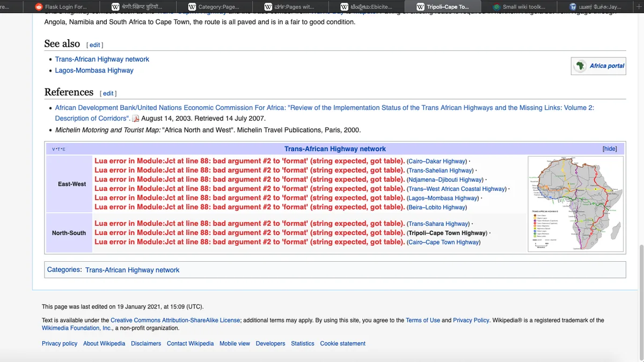Open Cairo–Dakar Highway link
Screen dimensions: 644x362
point(437,161)
